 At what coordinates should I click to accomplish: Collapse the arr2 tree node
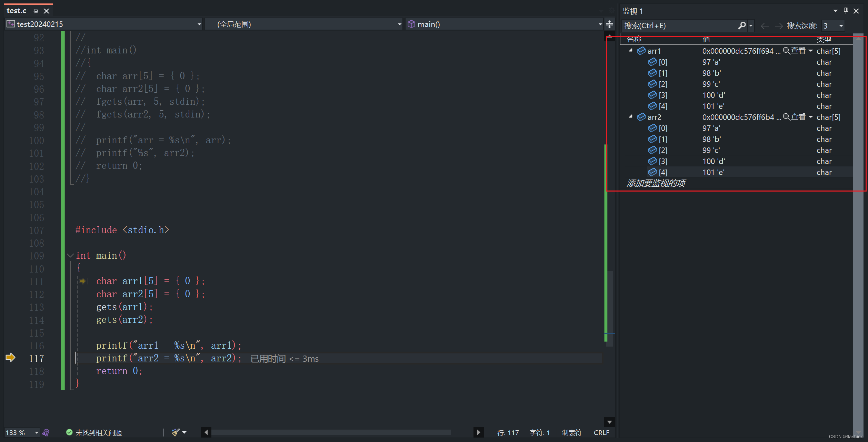click(631, 117)
